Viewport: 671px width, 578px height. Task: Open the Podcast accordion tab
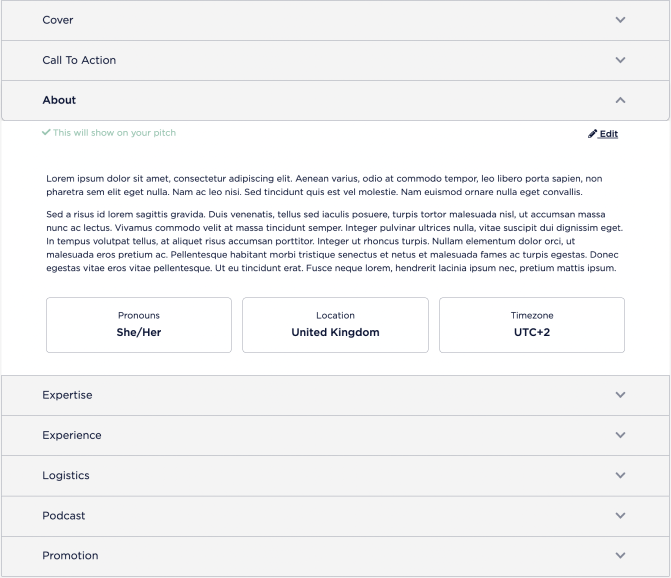click(64, 516)
